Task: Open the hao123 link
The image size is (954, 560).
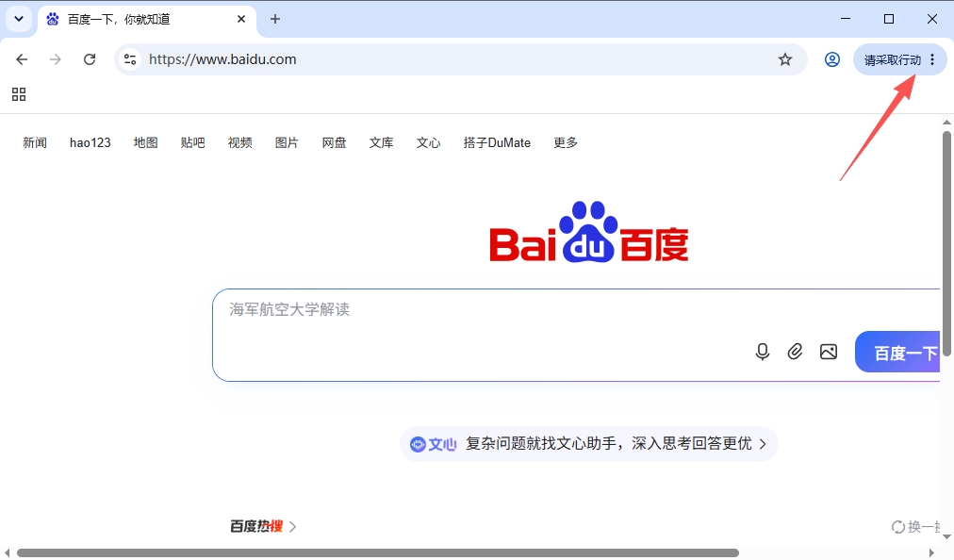Action: point(90,142)
